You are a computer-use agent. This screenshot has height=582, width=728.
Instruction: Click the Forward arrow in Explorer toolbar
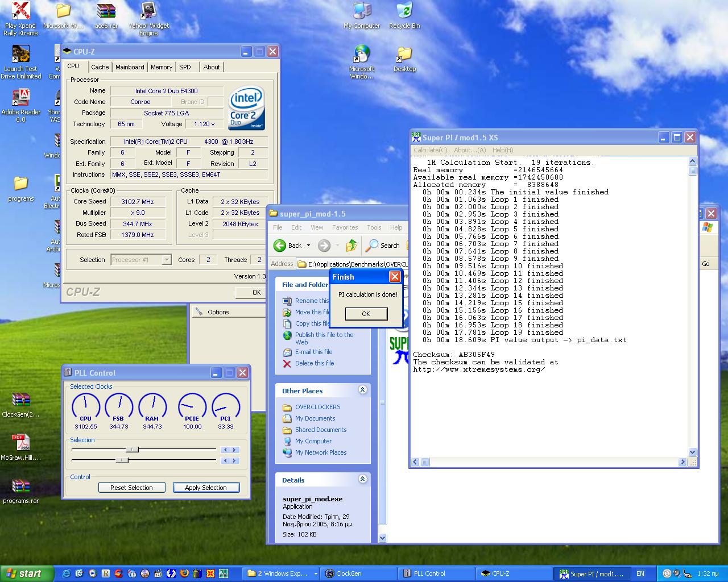(x=324, y=246)
